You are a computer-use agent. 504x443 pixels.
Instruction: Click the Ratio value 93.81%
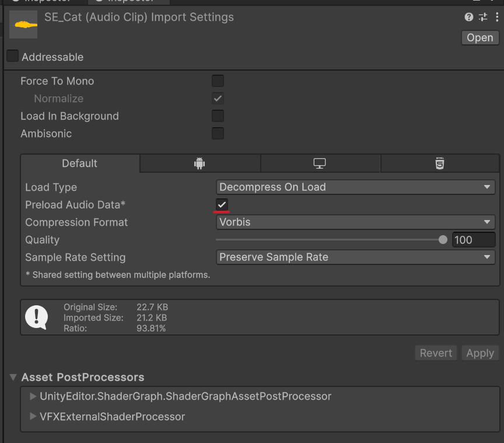(151, 329)
